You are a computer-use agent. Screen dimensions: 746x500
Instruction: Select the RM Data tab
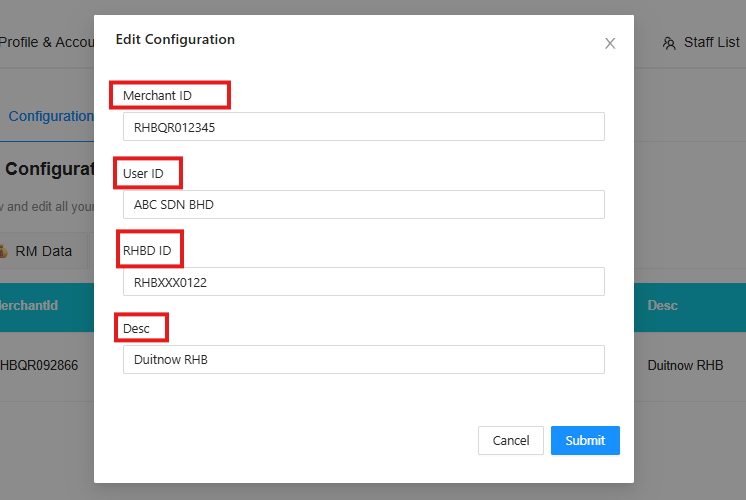point(43,251)
